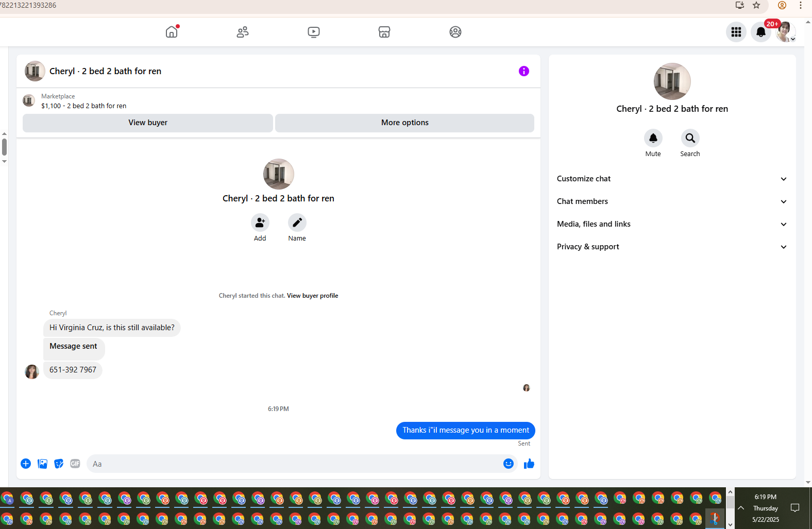Open Windows notification center icon
The image size is (812, 529).
pos(795,508)
